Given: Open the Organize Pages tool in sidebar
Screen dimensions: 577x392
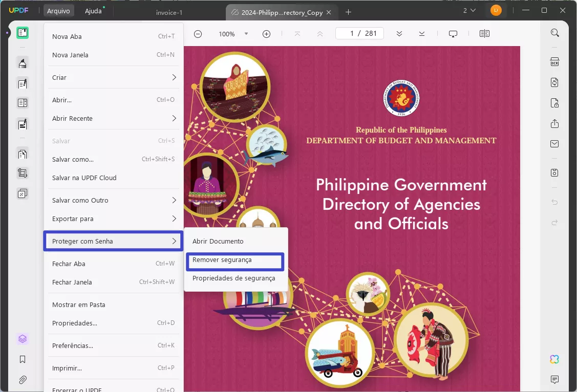Looking at the screenshot, I should [x=23, y=154].
